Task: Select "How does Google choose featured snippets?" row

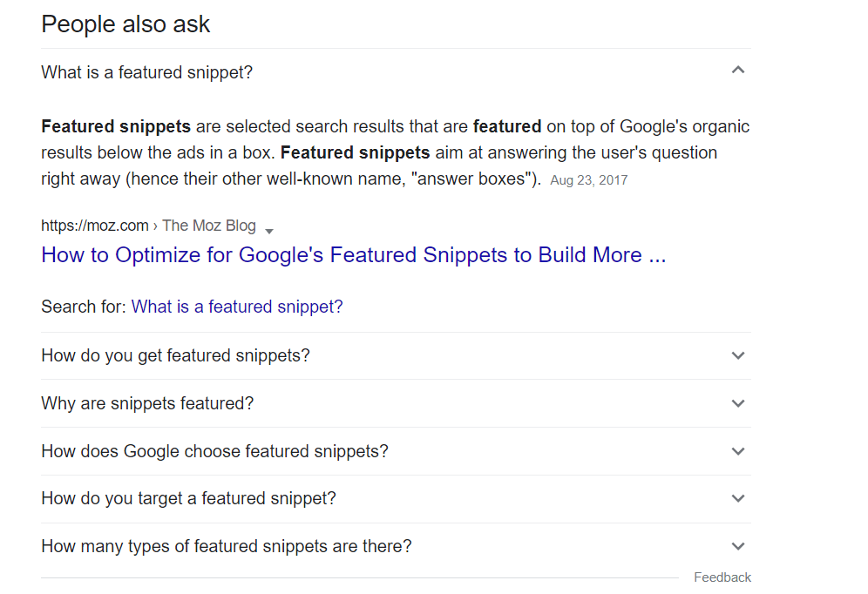Action: (214, 451)
